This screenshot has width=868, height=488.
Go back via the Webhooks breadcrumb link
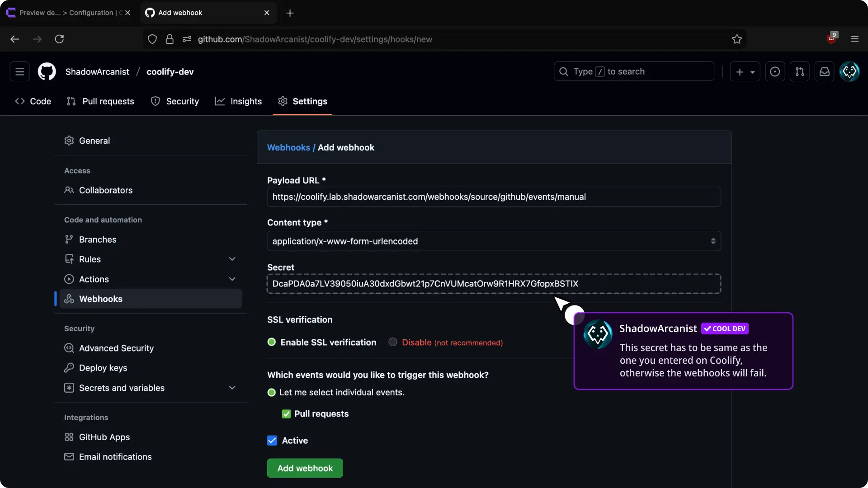[288, 148]
